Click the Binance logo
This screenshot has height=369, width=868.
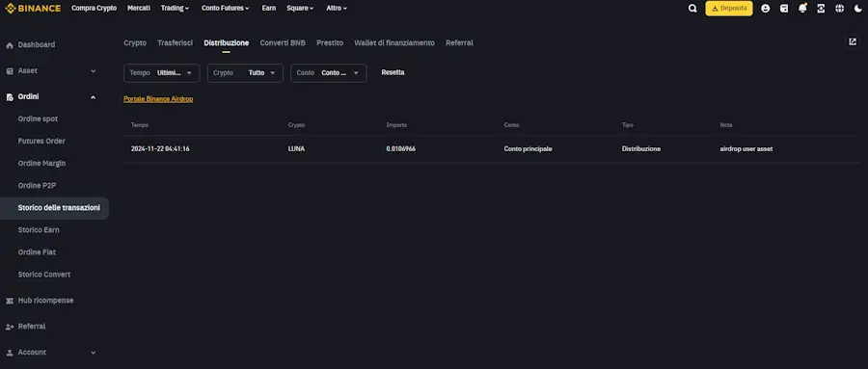(x=33, y=9)
